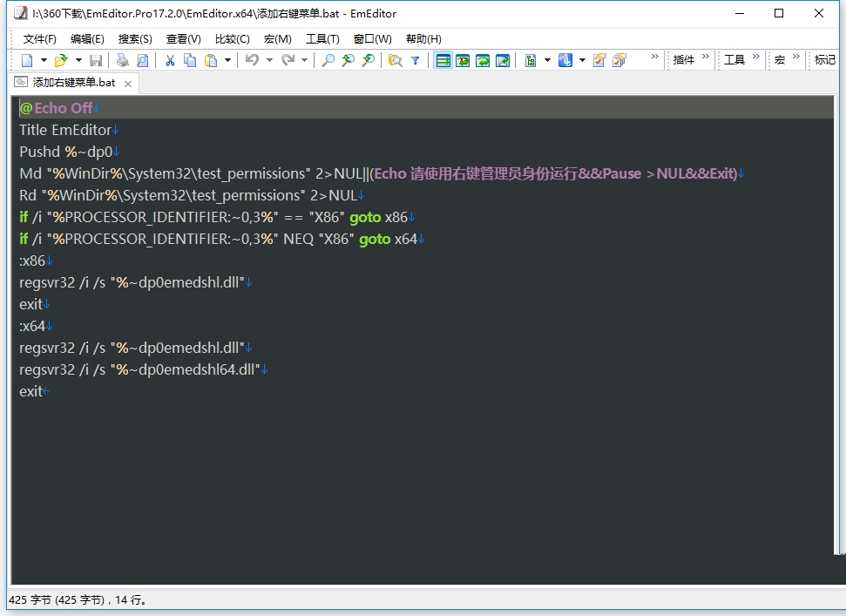Expand the Undo history dropdown arrow
846x616 pixels.
pyautogui.click(x=269, y=60)
